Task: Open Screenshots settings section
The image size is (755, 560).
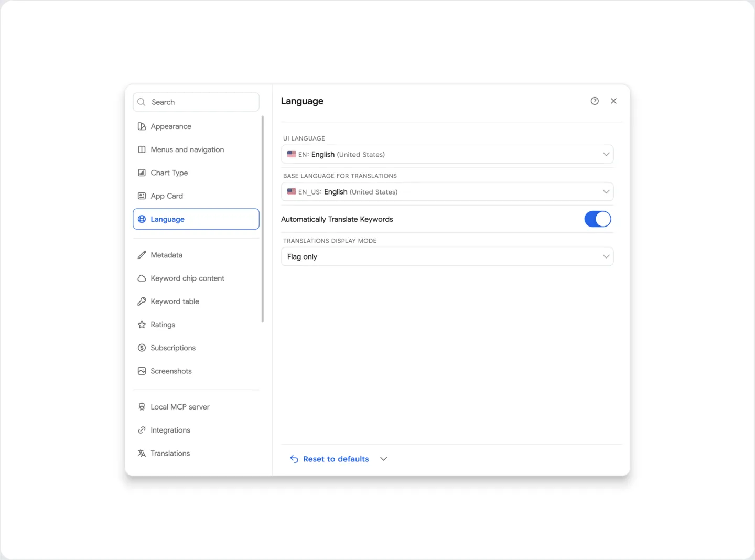Action: [196, 371]
